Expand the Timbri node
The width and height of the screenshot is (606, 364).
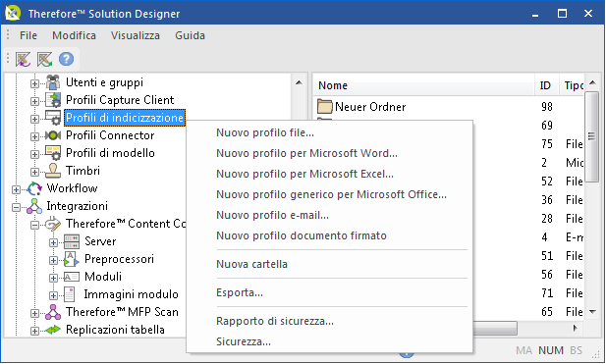click(x=34, y=172)
